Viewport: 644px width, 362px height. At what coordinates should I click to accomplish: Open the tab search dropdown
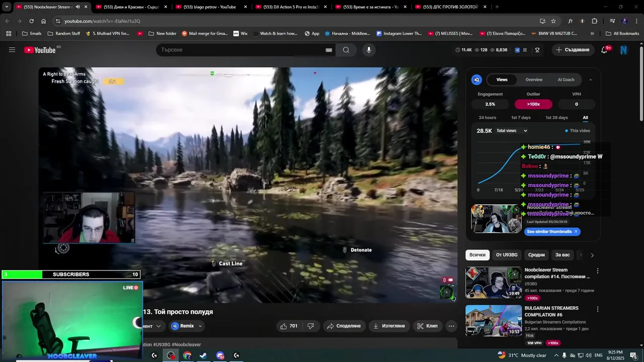[x=7, y=7]
